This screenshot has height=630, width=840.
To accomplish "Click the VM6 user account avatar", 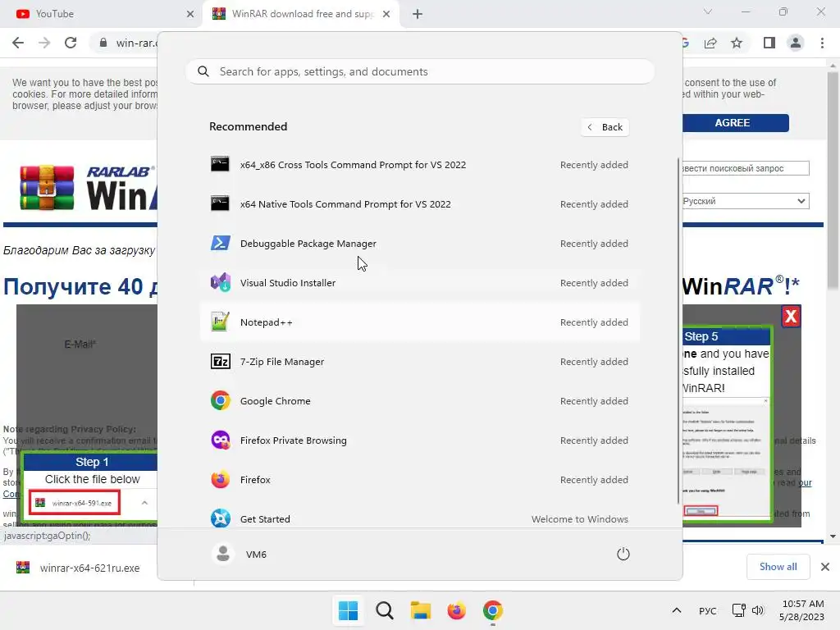I will (223, 554).
